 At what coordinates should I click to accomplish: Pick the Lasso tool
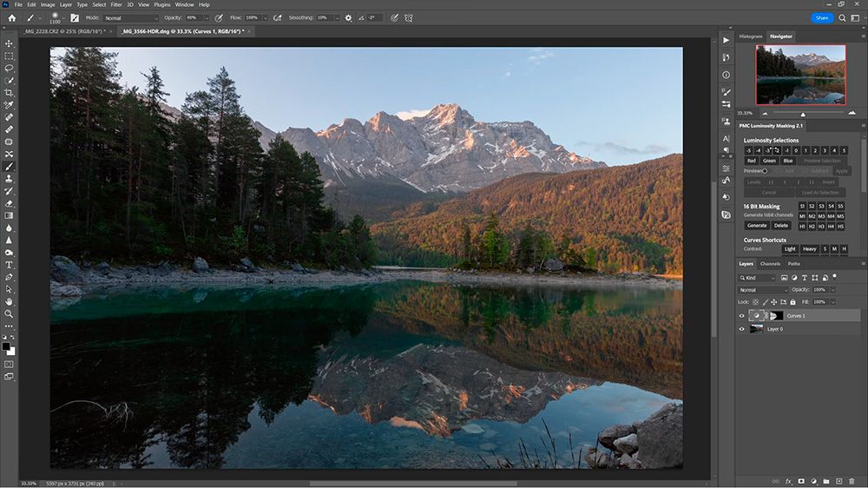pyautogui.click(x=10, y=68)
